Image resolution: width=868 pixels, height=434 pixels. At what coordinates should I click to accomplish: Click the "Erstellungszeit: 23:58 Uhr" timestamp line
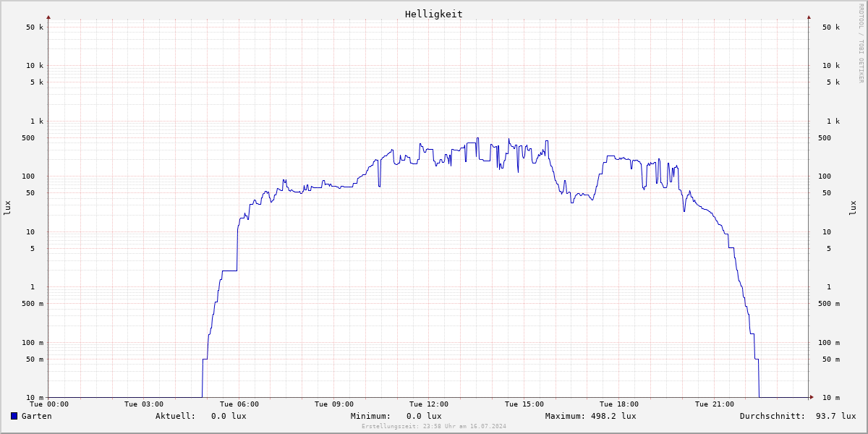(434, 426)
